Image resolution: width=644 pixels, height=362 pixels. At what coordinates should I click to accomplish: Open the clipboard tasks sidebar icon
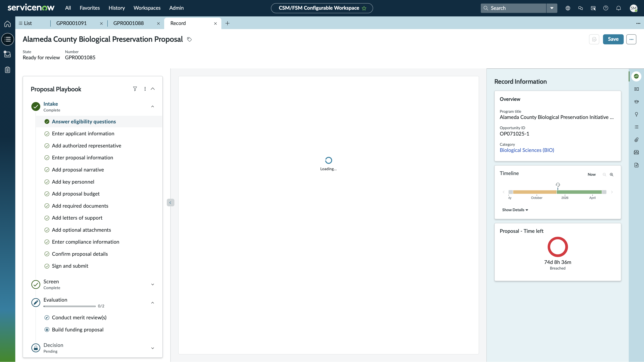[x=7, y=70]
